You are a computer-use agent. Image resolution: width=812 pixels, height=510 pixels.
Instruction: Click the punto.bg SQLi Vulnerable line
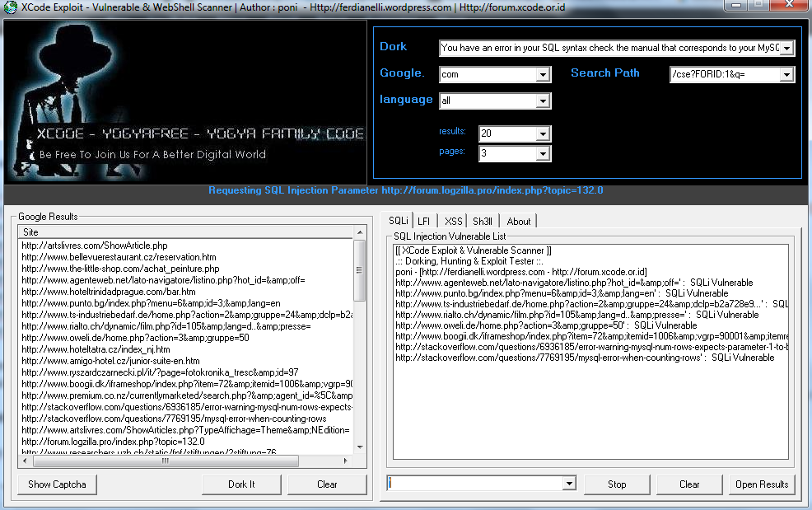562,293
